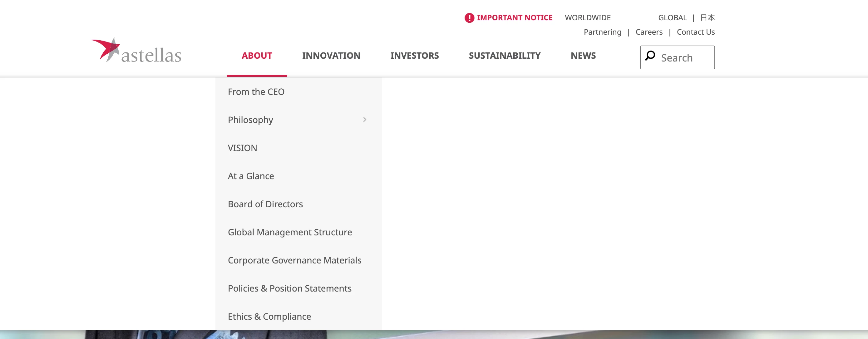This screenshot has width=868, height=339.
Task: Click the Contact Us link
Action: (x=695, y=32)
